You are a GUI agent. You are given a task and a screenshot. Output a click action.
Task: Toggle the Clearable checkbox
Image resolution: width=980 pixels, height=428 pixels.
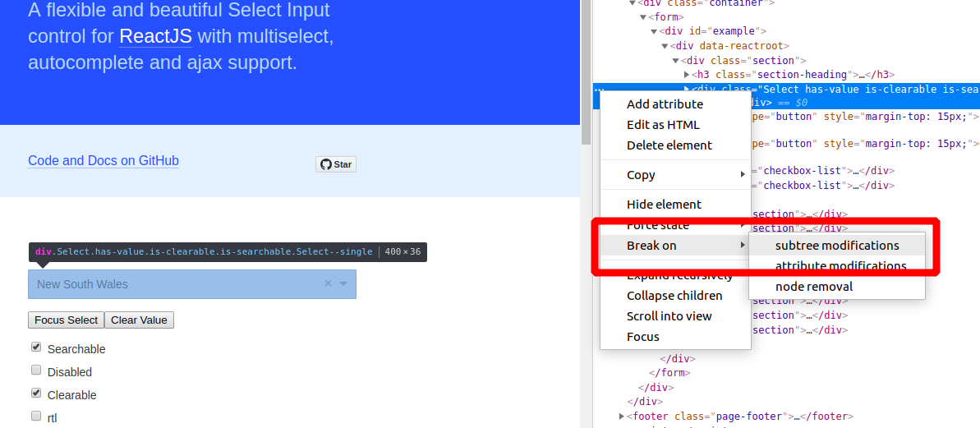36,393
